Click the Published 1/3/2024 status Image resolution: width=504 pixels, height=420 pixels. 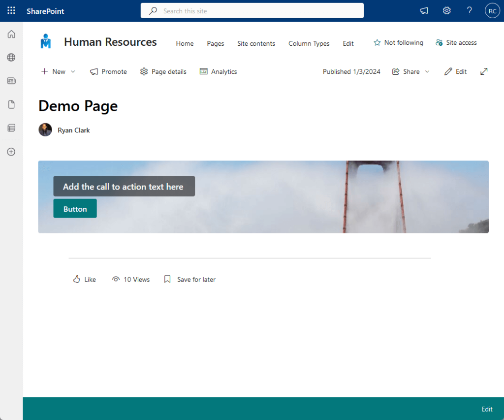coord(351,71)
